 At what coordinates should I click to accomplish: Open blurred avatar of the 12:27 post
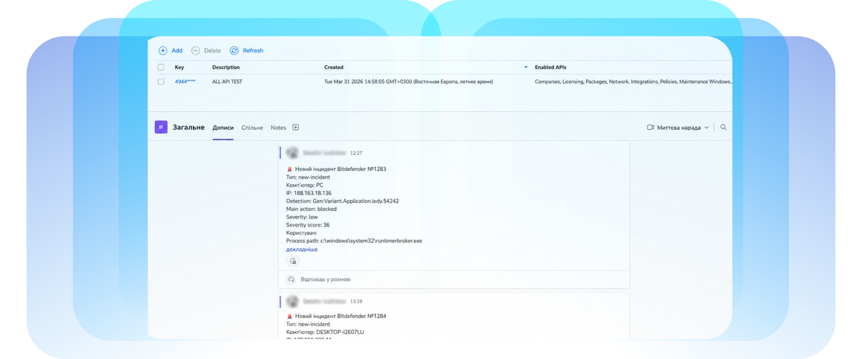[292, 153]
